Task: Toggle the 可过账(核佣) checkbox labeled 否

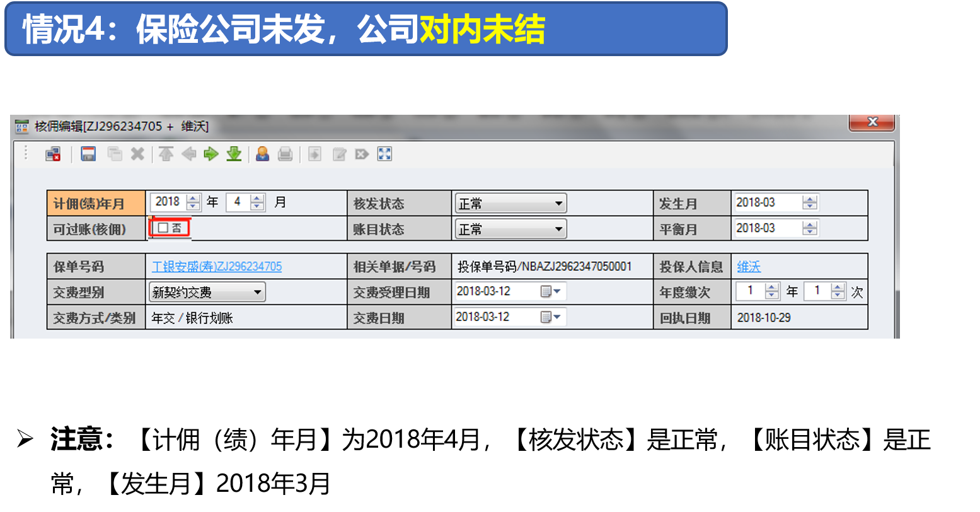Action: click(163, 228)
